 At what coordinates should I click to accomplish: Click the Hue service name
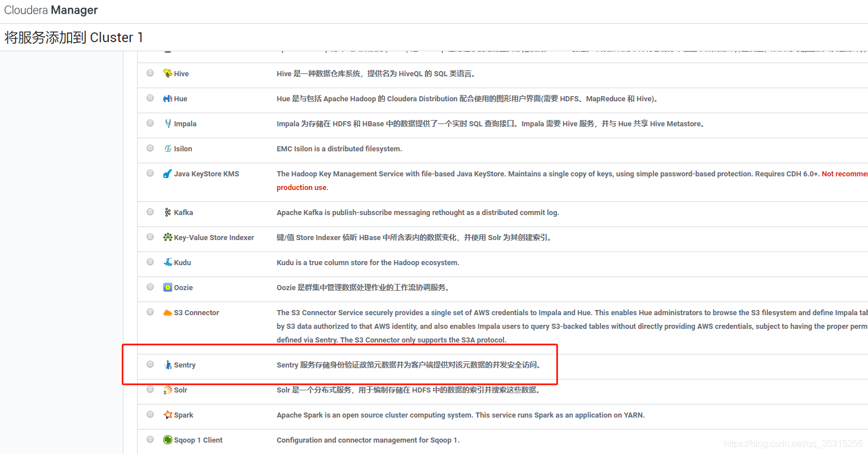[181, 98]
